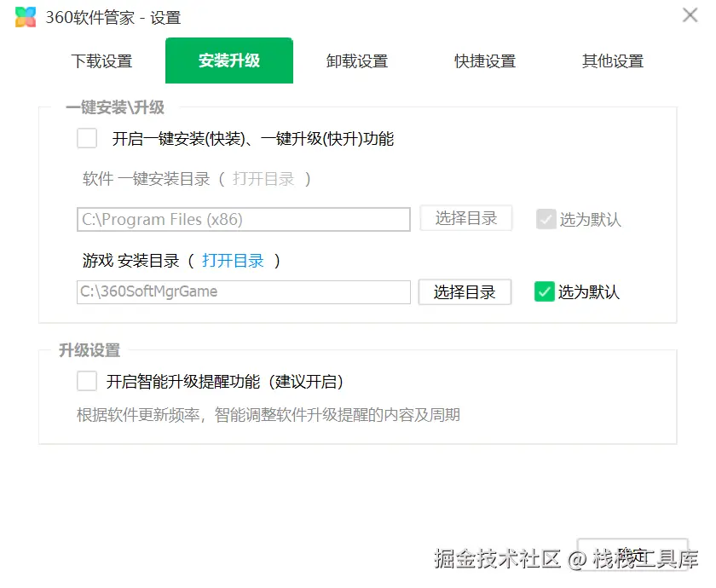The image size is (716, 588).
Task: Toggle 选为默认 checkbox for software directory
Action: pos(546,219)
